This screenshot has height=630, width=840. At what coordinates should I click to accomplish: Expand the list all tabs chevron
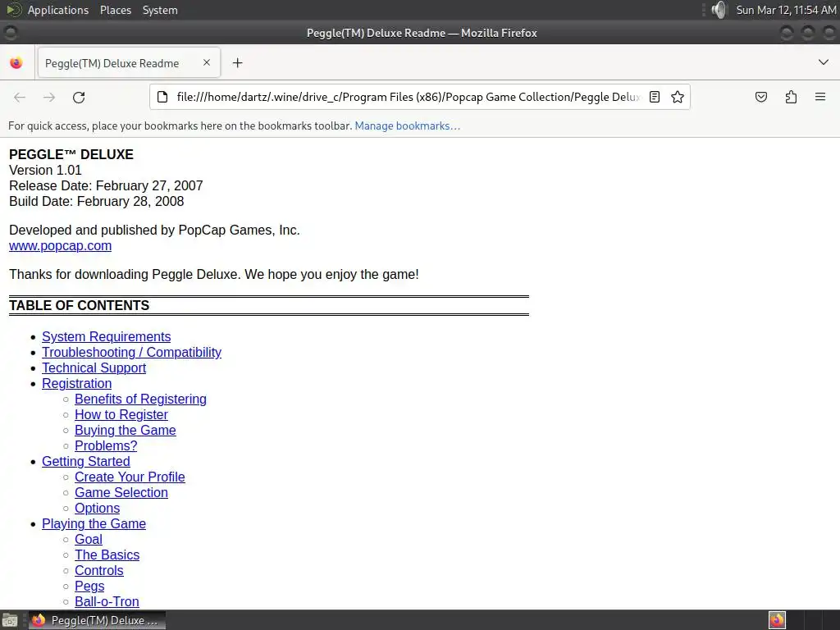click(x=824, y=62)
